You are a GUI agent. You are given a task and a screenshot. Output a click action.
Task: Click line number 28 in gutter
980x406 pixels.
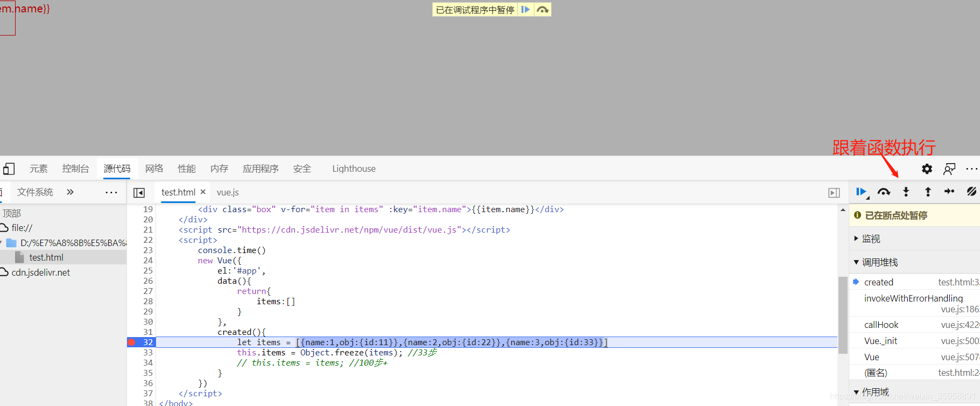pyautogui.click(x=148, y=302)
